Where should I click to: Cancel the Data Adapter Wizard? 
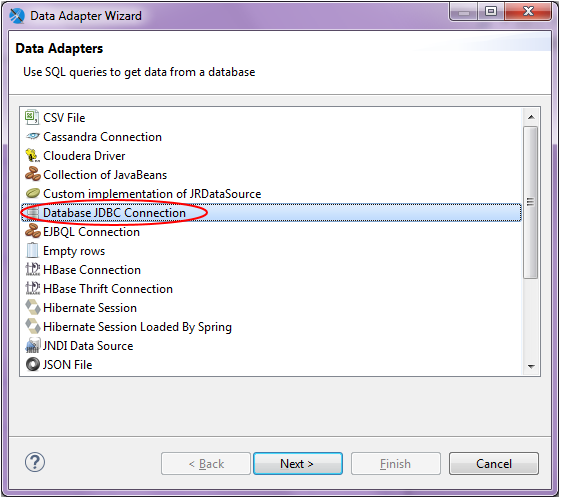[x=494, y=464]
